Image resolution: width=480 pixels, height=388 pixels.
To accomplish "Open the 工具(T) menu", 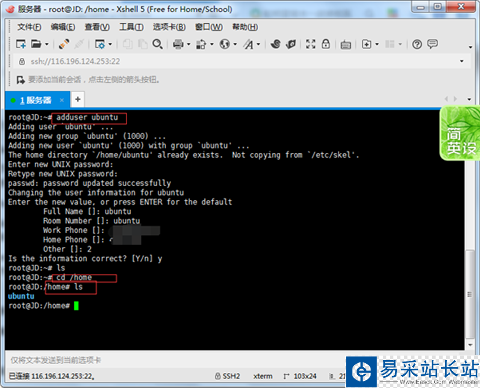I will [x=131, y=27].
